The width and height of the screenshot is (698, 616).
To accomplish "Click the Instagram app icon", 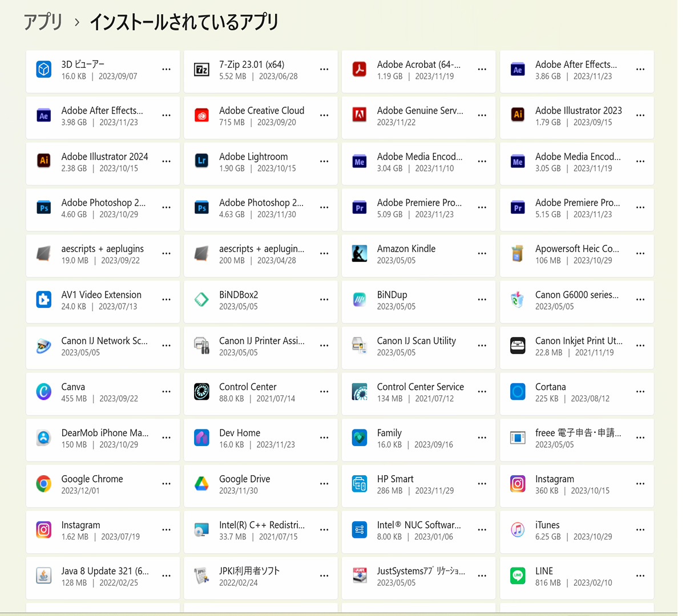I will coord(517,484).
